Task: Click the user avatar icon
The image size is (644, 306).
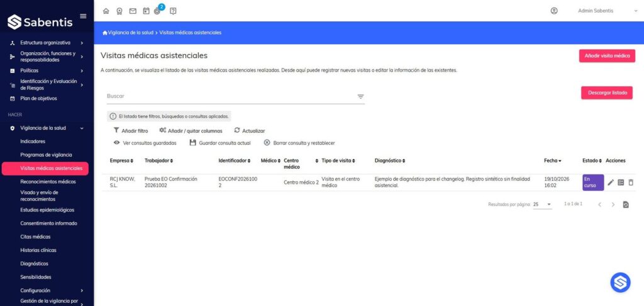Action: (x=554, y=11)
